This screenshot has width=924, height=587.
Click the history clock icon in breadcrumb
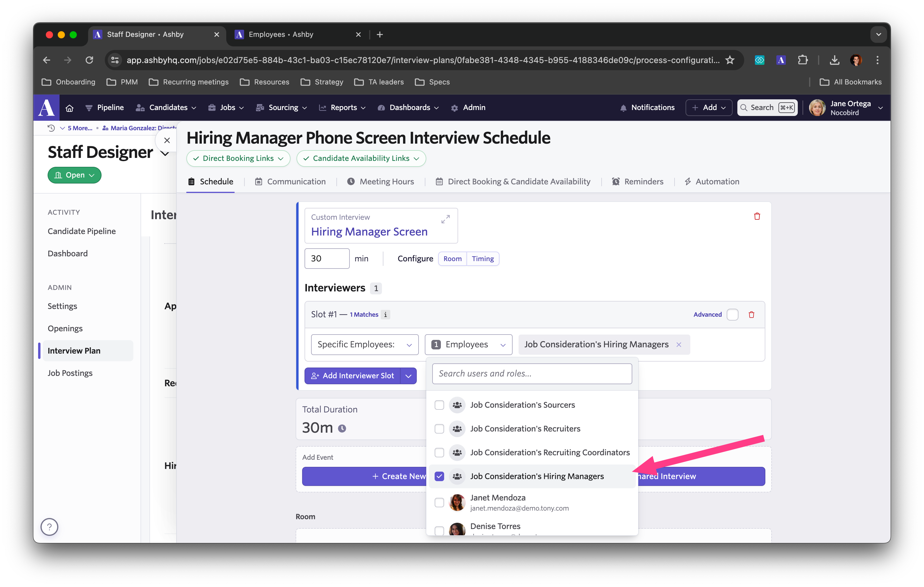coord(51,128)
